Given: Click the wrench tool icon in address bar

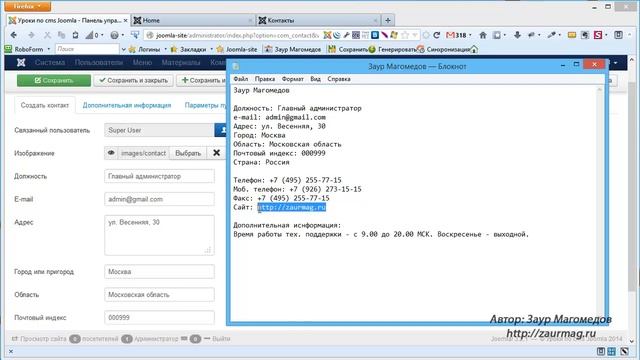Looking at the screenshot, I should pos(346,35).
